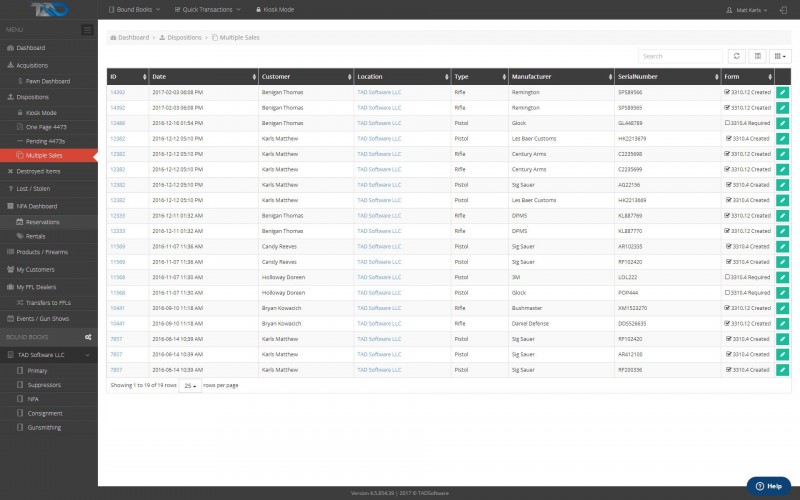Open the rows per page dropdown

coord(189,385)
